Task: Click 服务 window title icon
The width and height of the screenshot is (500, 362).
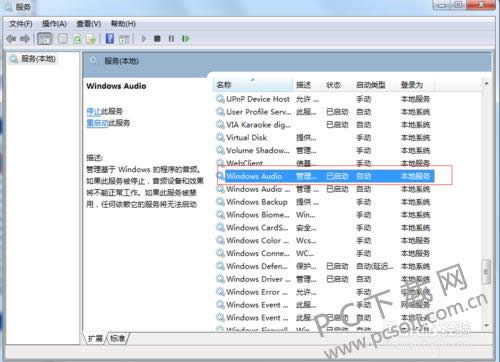Action: pos(8,6)
